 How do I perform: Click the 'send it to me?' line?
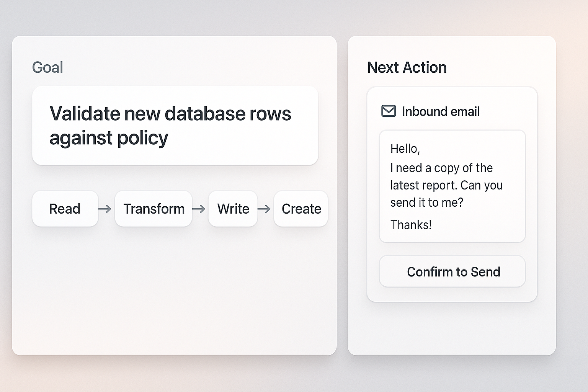(x=426, y=202)
